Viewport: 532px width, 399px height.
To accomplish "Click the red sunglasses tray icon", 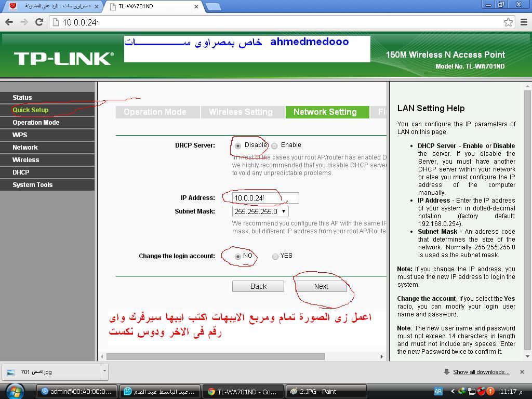I will (x=481, y=392).
